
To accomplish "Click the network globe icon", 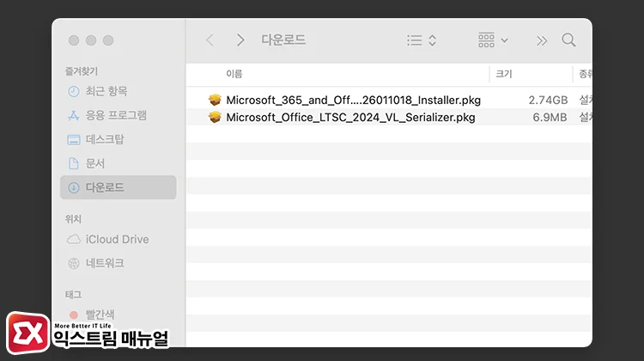I will point(74,264).
